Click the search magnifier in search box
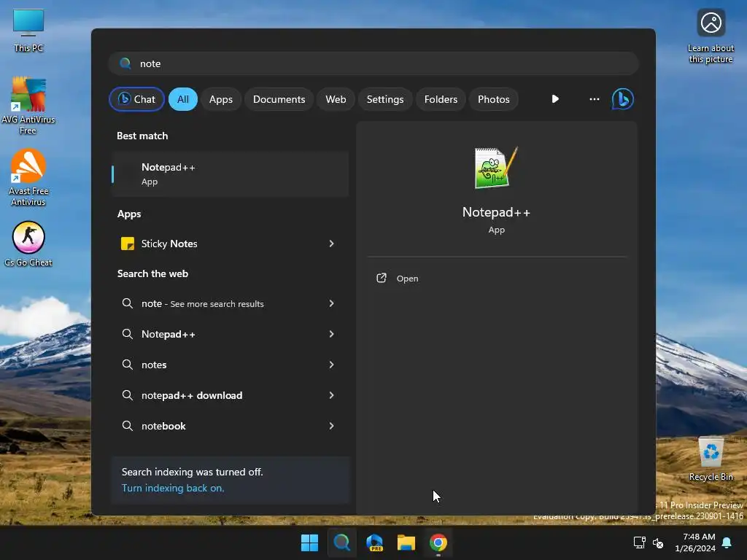Screen dimensions: 747x560 125,63
